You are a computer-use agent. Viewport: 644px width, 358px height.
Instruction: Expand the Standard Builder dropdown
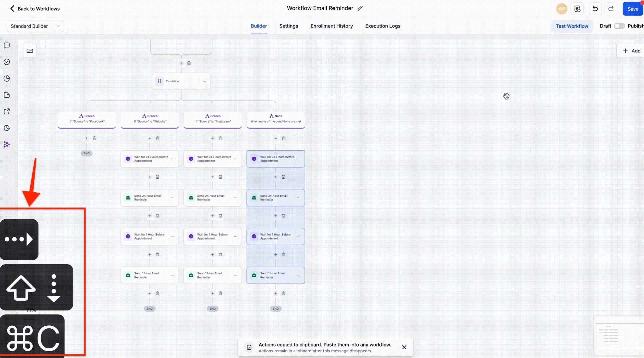pyautogui.click(x=35, y=26)
